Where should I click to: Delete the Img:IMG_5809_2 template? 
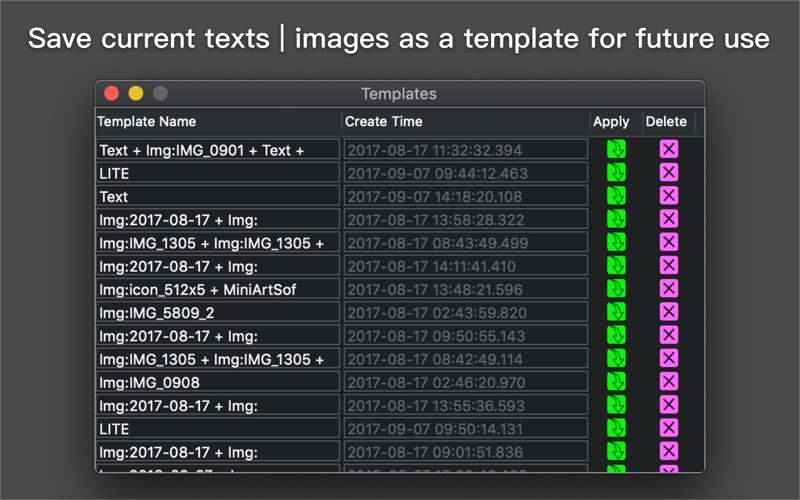(x=669, y=312)
